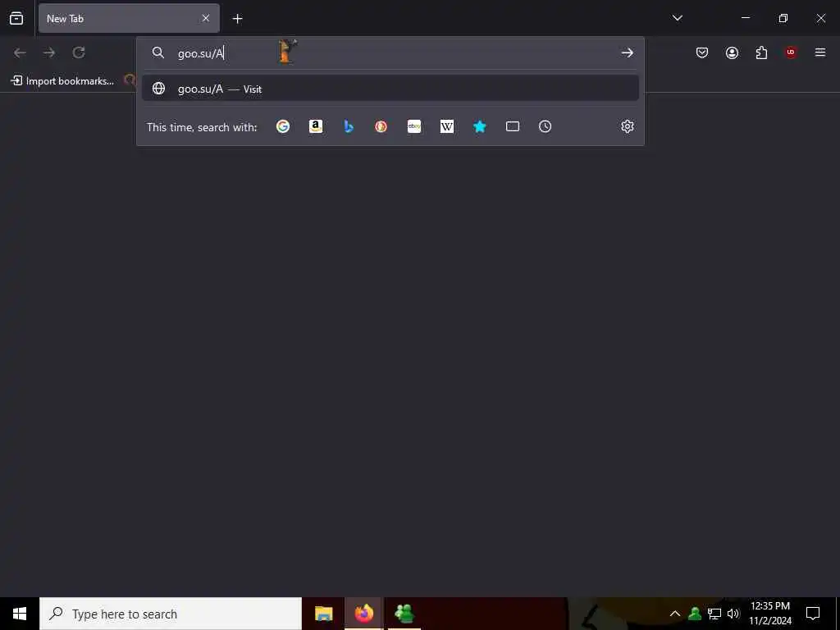Open the network tray icon
The height and width of the screenshot is (630, 840).
[714, 614]
